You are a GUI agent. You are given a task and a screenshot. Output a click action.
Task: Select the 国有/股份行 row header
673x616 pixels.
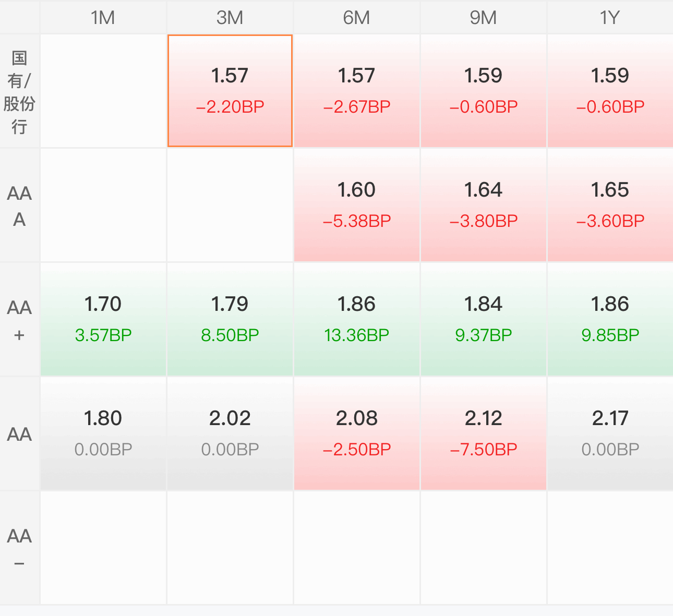coord(19,91)
